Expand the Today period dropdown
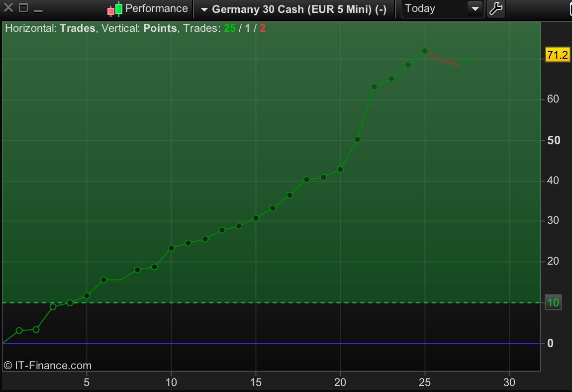The image size is (572, 392). click(475, 9)
